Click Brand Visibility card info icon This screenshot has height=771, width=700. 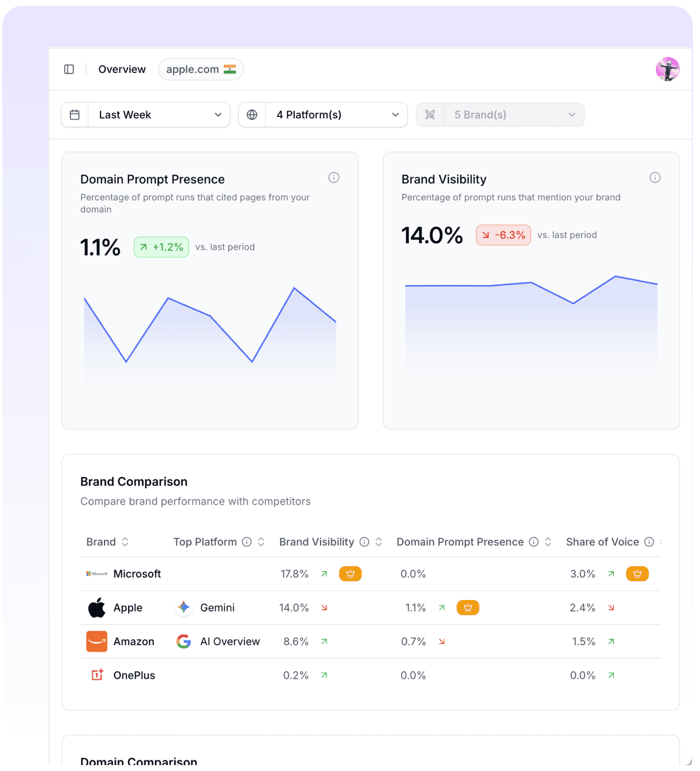(x=655, y=177)
